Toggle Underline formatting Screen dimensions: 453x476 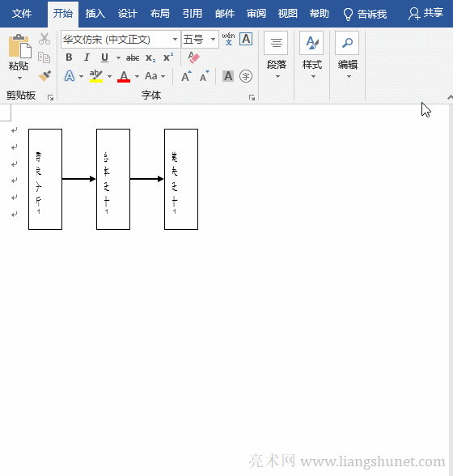click(104, 57)
